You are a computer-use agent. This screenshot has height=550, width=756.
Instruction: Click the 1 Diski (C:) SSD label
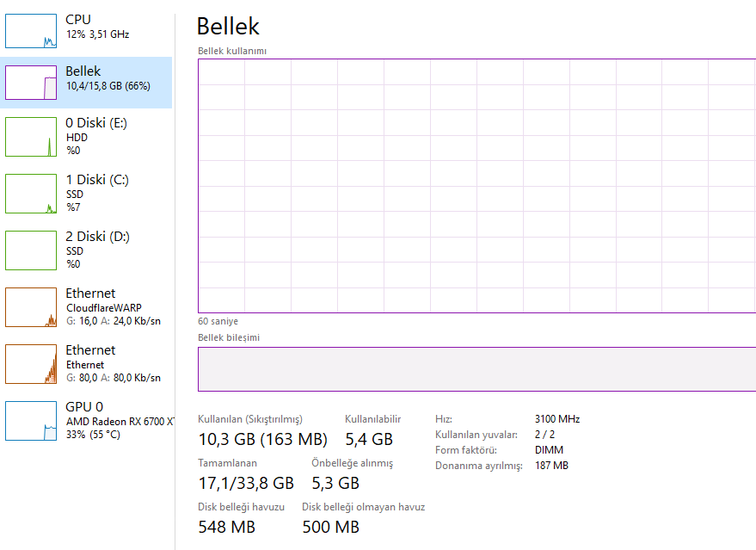coord(75,195)
